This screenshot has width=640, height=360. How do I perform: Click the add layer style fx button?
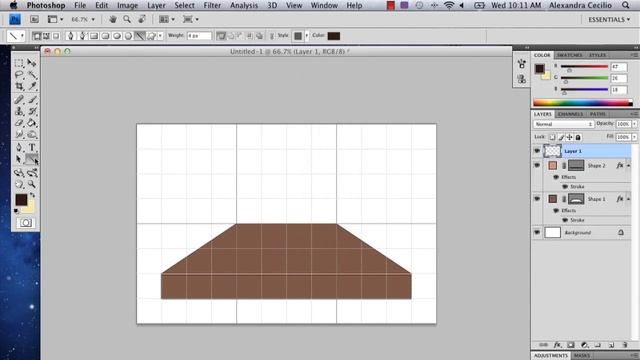(x=557, y=345)
